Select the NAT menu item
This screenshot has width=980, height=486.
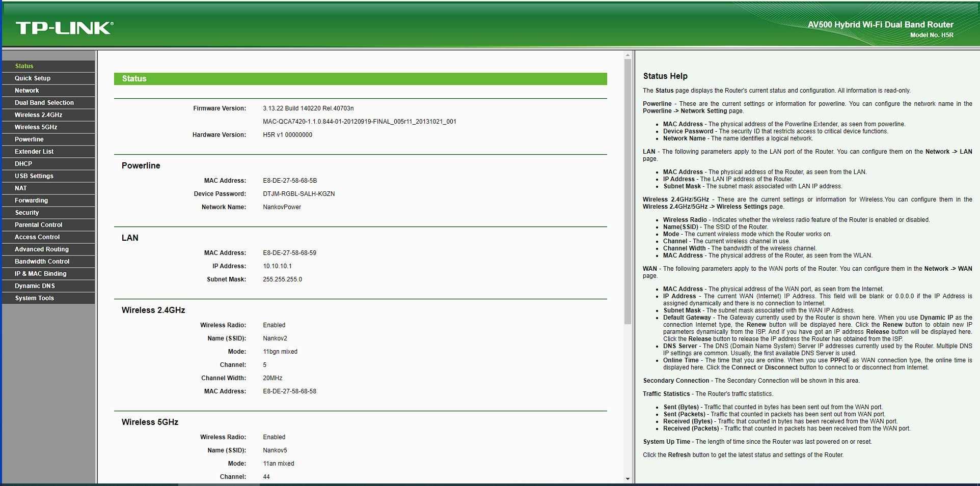tap(48, 188)
